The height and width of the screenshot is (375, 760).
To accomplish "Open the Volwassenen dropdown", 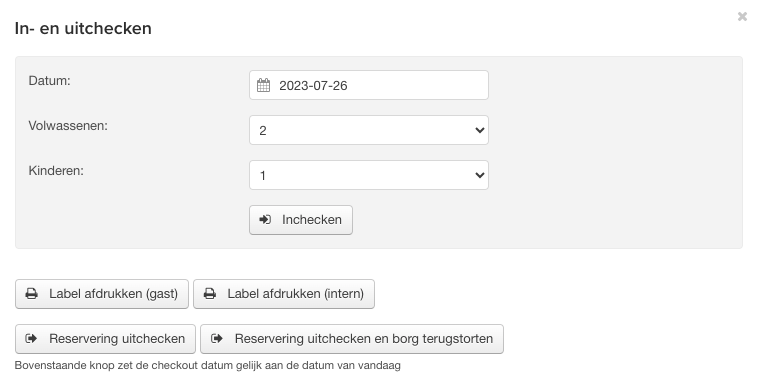I will pos(368,130).
